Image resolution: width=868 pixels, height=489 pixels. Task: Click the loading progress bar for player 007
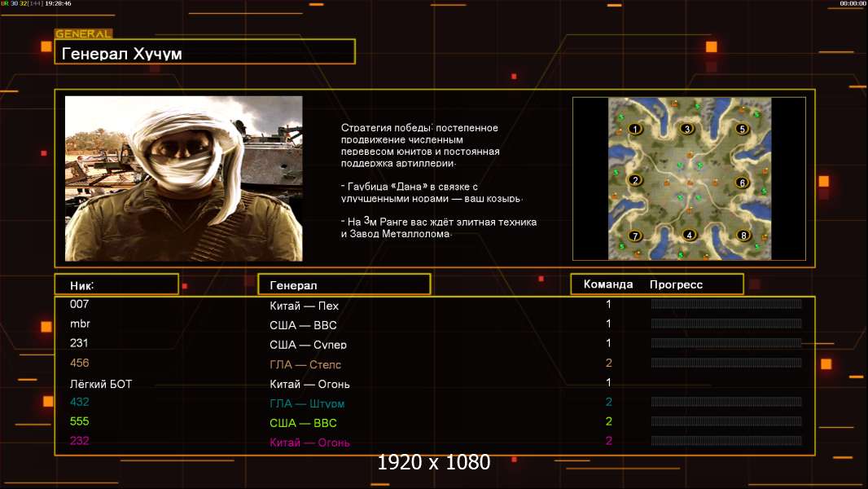[x=726, y=304]
